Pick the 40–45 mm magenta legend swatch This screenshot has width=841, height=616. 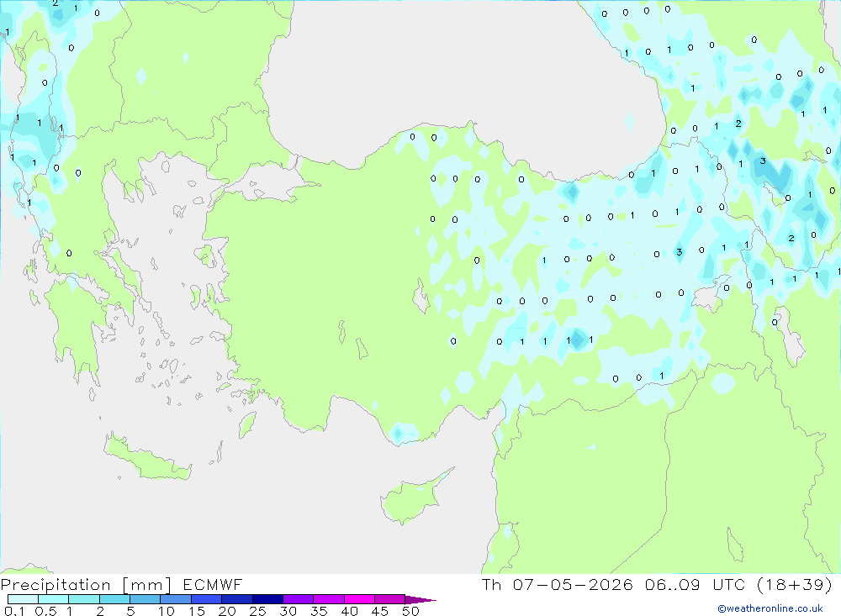click(x=359, y=599)
